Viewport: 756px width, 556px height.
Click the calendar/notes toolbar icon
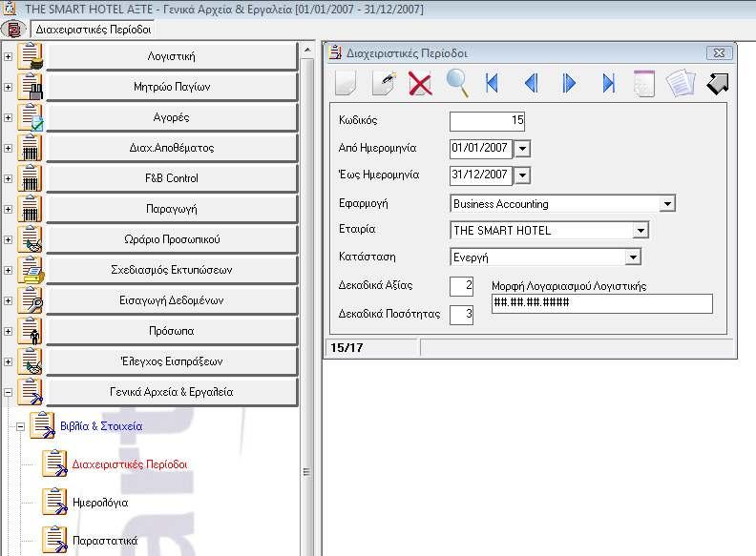644,83
